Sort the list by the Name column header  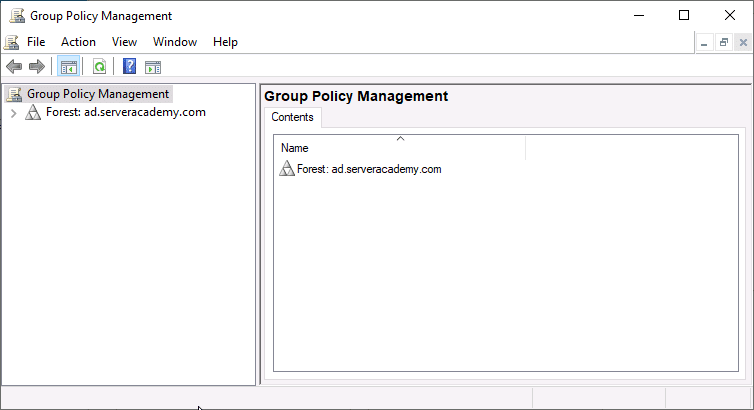(x=399, y=148)
